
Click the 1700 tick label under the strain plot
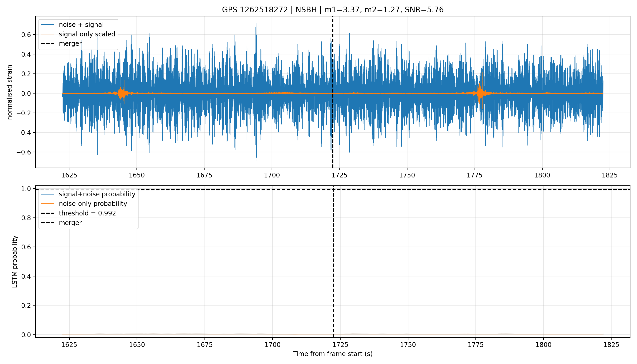(272, 175)
